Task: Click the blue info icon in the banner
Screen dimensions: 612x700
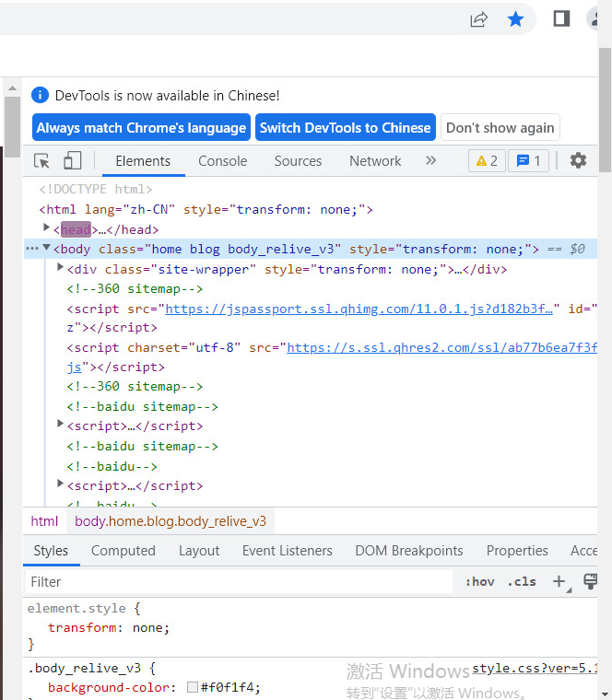Action: click(40, 95)
